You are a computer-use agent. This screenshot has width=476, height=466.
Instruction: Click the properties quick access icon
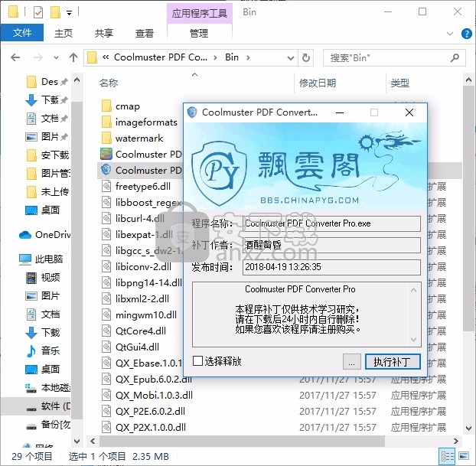[x=38, y=12]
